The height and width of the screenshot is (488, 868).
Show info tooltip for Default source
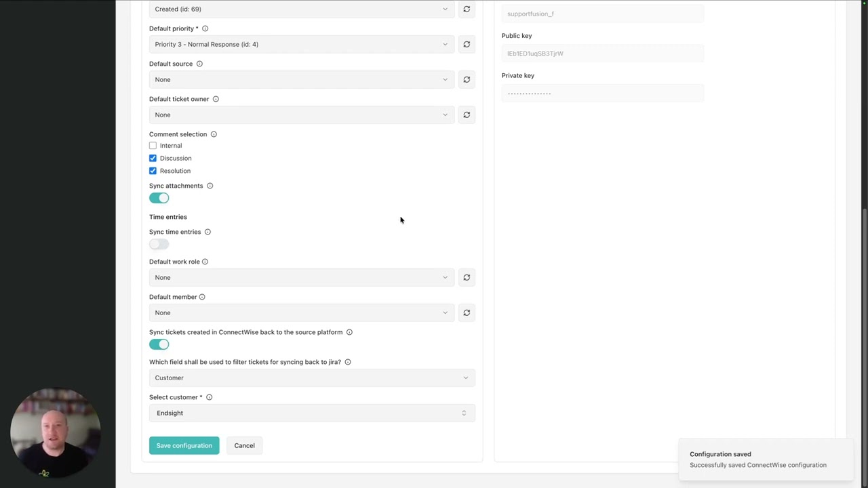(x=199, y=64)
